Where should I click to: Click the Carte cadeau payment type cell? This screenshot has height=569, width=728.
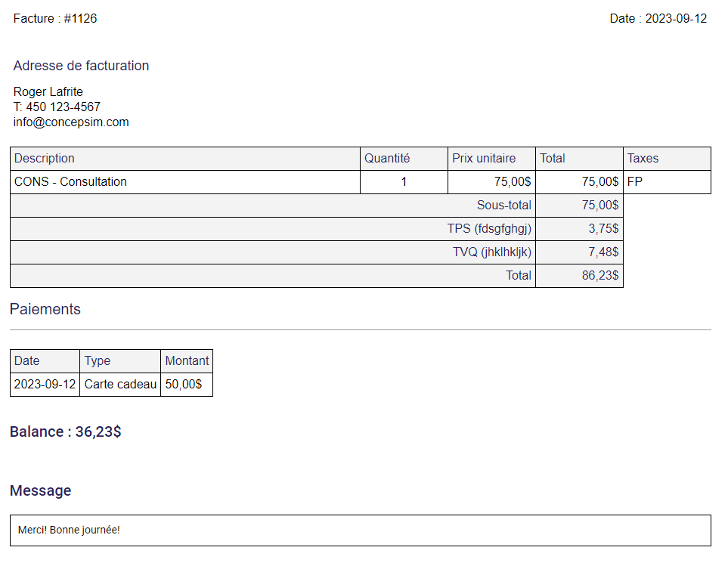tap(120, 385)
